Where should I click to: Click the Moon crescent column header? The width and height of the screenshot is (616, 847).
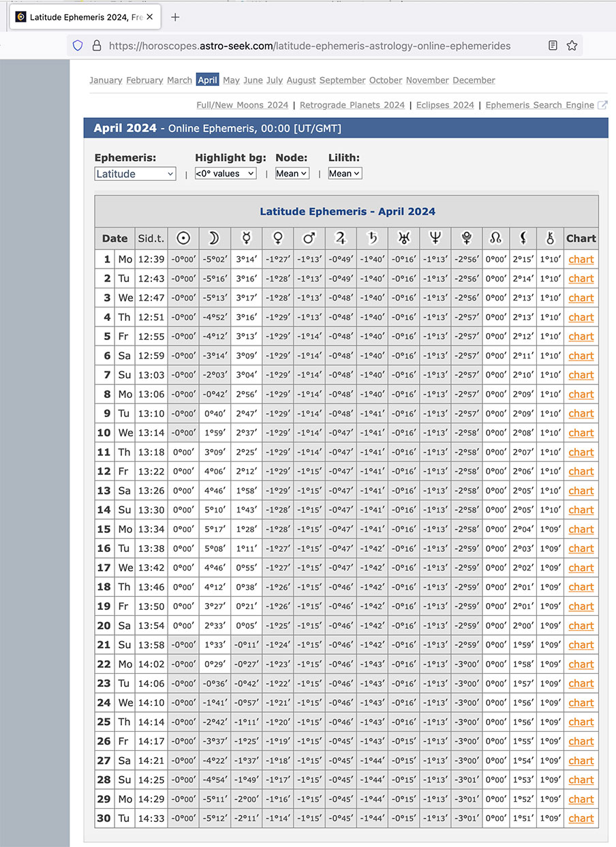coord(215,238)
